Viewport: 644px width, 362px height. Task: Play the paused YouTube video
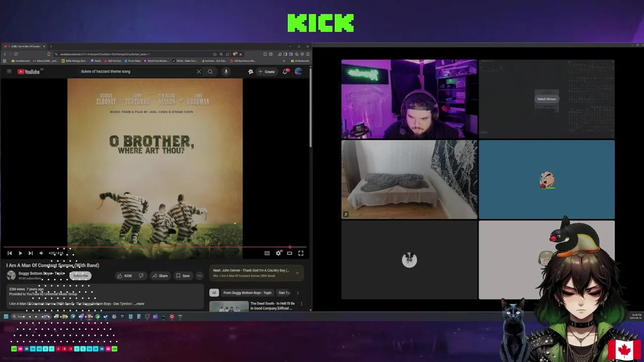[x=20, y=253]
